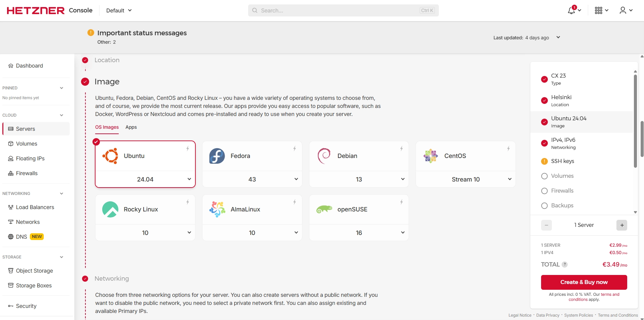644x320 pixels.
Task: Click the TOTAL price help question icon
Action: pyautogui.click(x=565, y=265)
